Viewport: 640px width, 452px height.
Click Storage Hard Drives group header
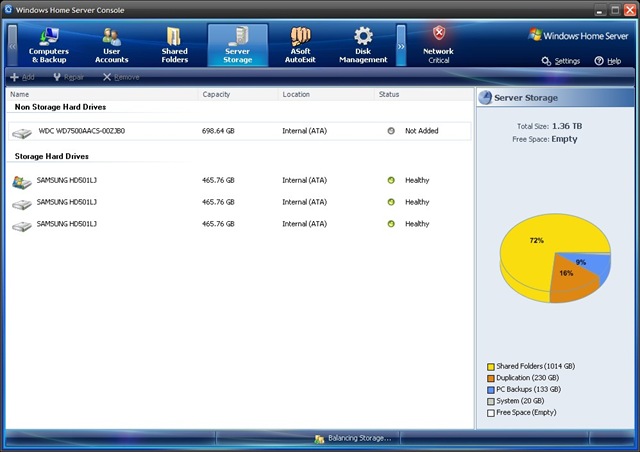click(51, 156)
